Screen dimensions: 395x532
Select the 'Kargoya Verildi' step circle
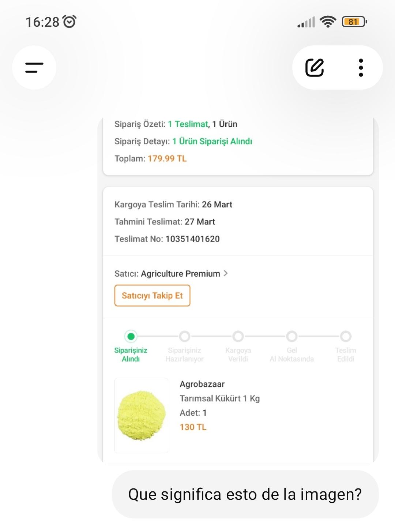(238, 336)
